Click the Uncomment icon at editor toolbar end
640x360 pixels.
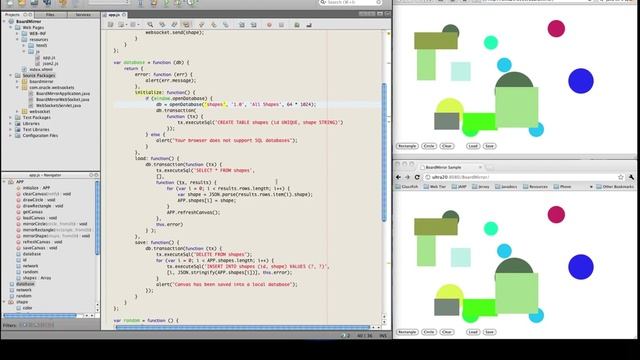pyautogui.click(x=309, y=25)
